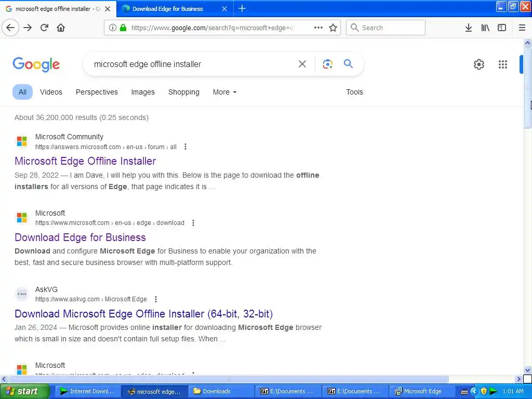Click the www.askvg.com URL breadcrumb
The height and width of the screenshot is (399, 532).
91,299
